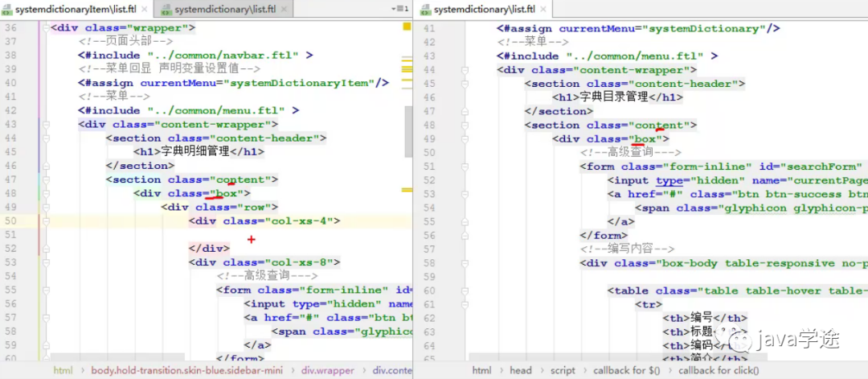Click the 高级查询 comment on left line 54
This screenshot has width=868, height=379.
coord(268,276)
